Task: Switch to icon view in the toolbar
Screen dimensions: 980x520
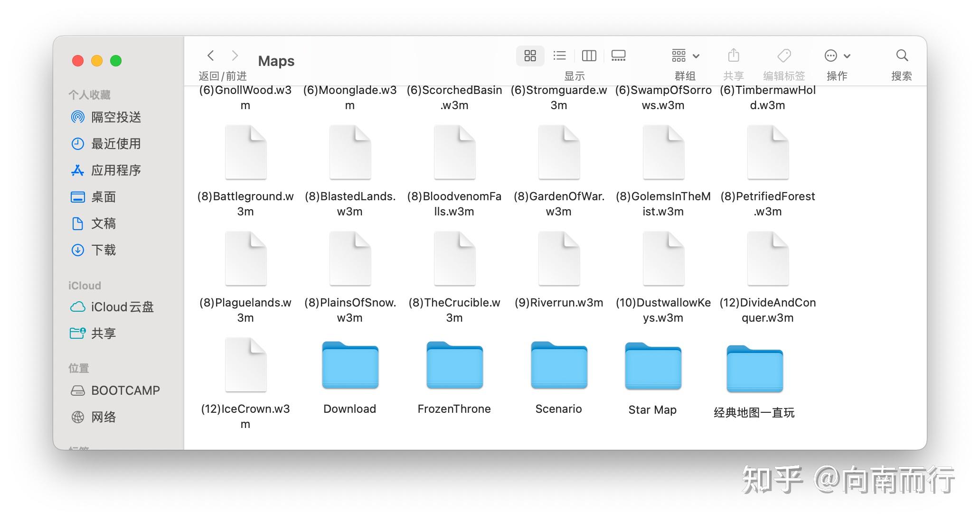Action: tap(530, 56)
